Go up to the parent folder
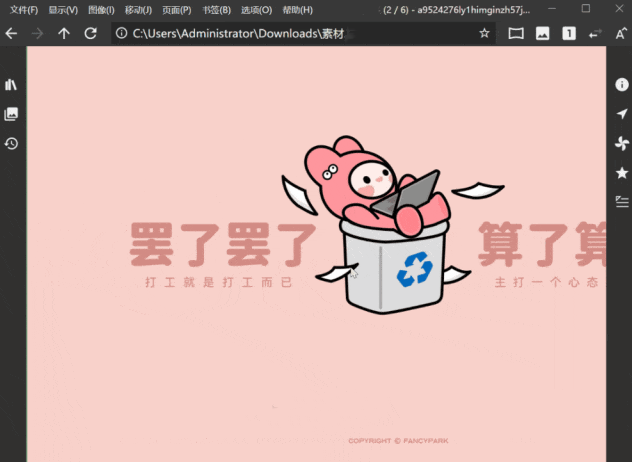632x462 pixels. tap(64, 33)
